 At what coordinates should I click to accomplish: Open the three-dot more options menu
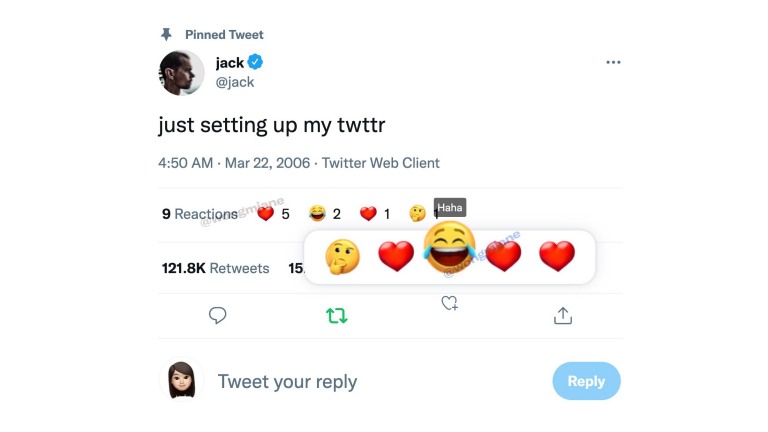click(x=613, y=62)
